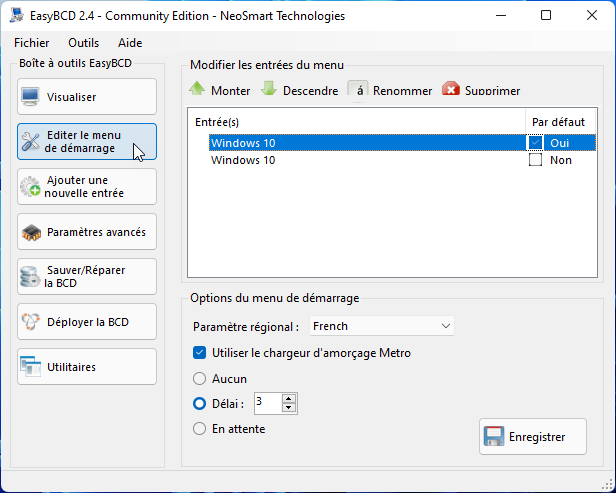Open the Aide menu
Image resolution: width=616 pixels, height=493 pixels.
(x=130, y=42)
